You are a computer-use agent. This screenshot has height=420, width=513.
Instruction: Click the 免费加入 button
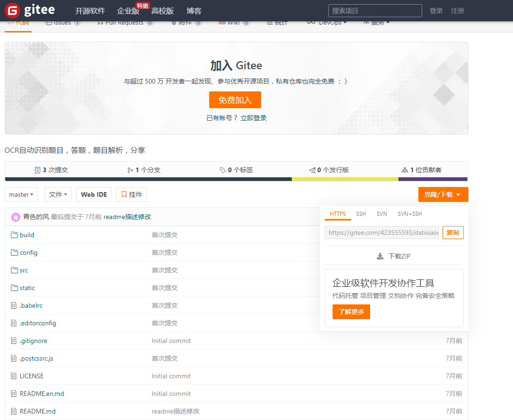click(235, 99)
